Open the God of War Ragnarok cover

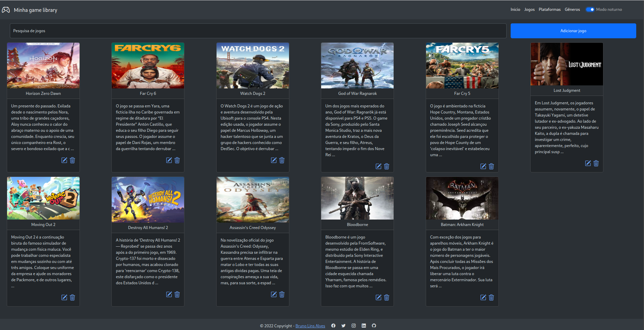(x=357, y=65)
